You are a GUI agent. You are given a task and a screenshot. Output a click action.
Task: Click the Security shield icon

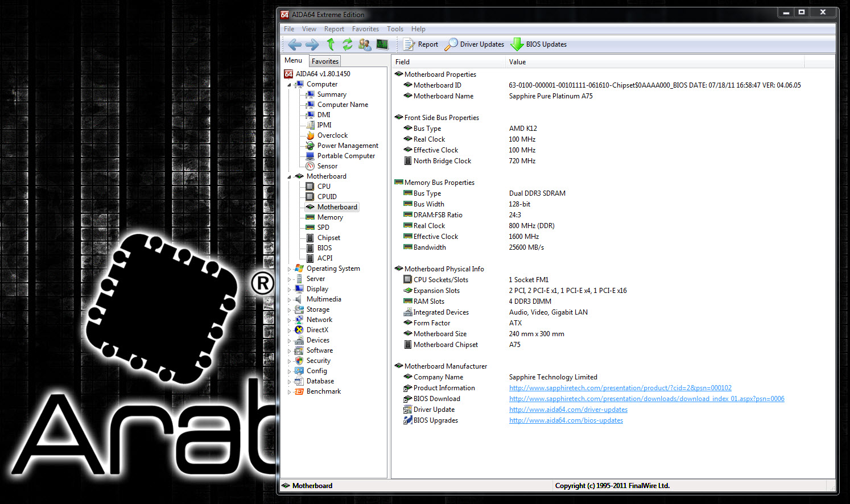click(x=299, y=361)
